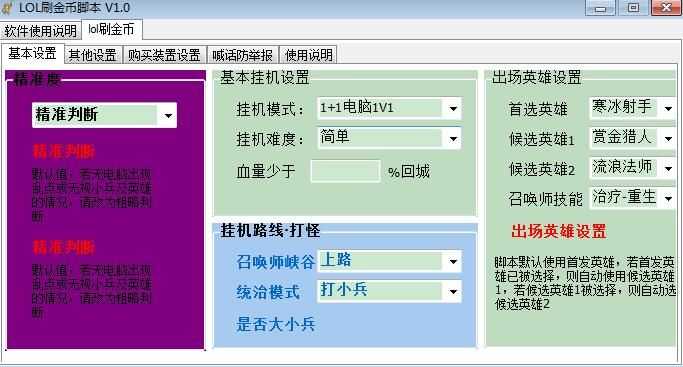683x367 pixels.
Task: Click the 打小兵 value
Action: pos(344,290)
